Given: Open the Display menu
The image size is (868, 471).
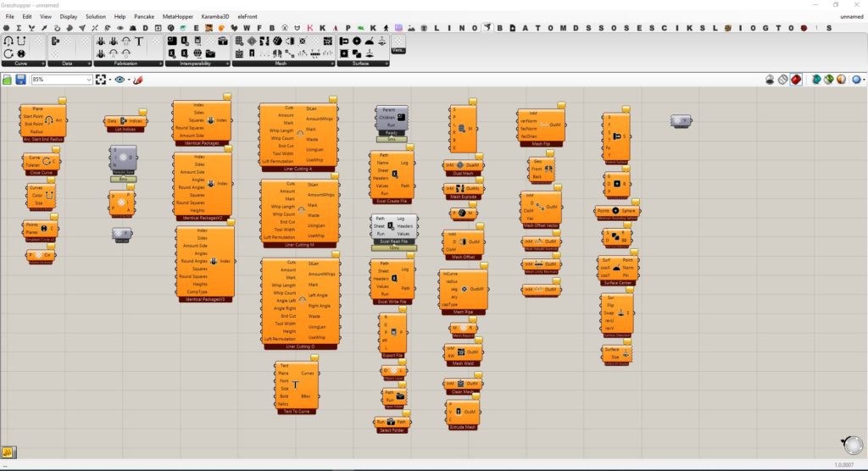Looking at the screenshot, I should [69, 17].
